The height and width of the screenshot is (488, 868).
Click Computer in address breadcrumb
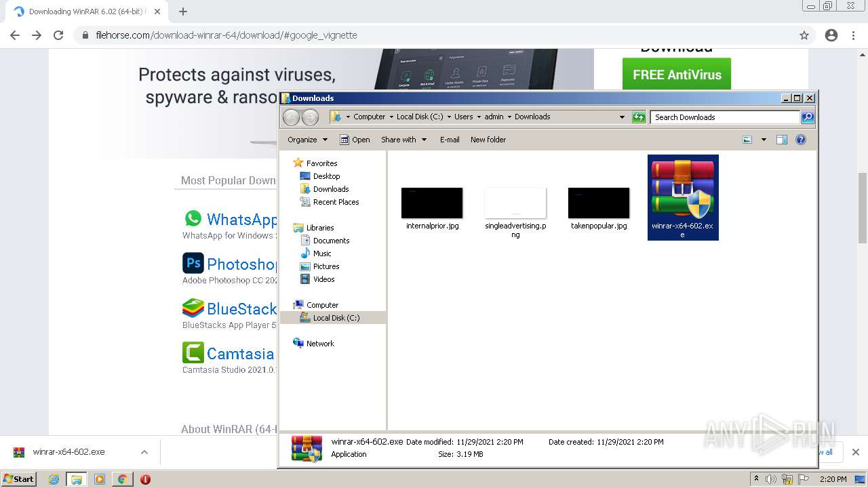(369, 117)
